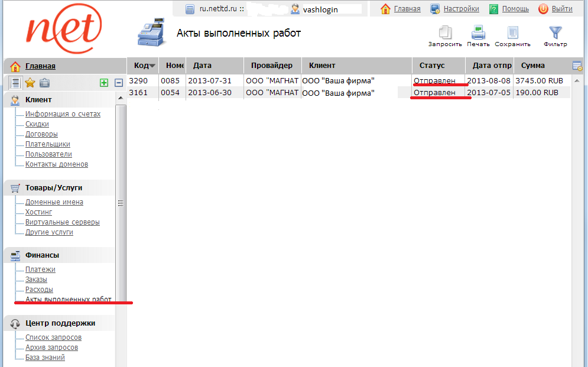
Task: Click the Выйти power icon
Action: 543,9
